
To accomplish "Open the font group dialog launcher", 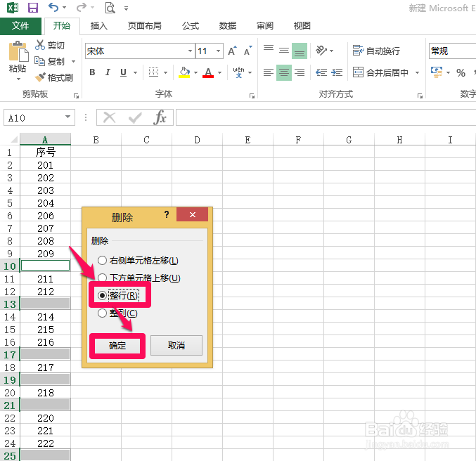I will point(252,96).
